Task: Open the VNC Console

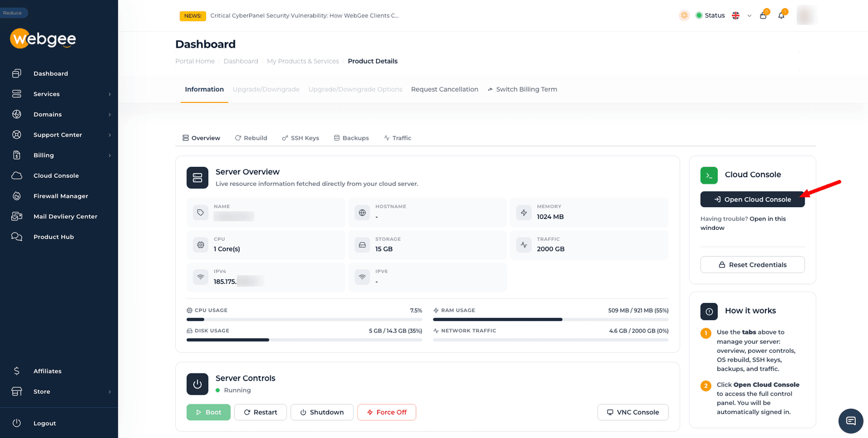Action: pyautogui.click(x=633, y=412)
